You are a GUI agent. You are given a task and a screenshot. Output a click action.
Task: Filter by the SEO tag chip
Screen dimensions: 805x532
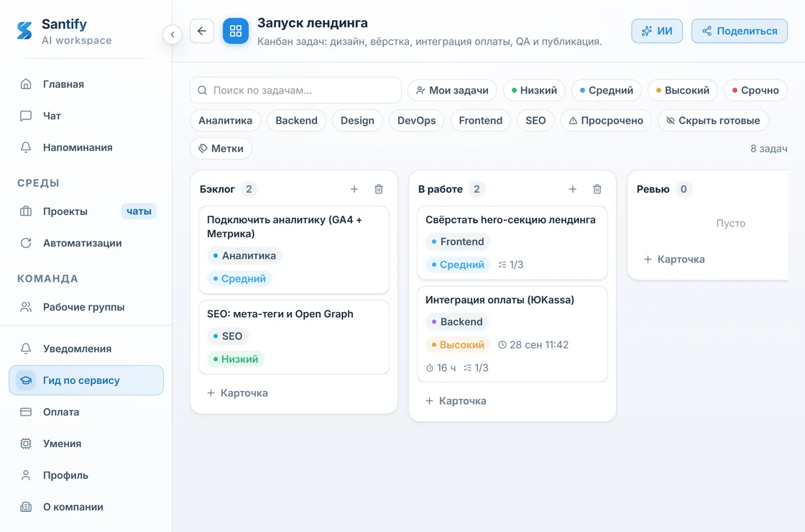(x=535, y=121)
